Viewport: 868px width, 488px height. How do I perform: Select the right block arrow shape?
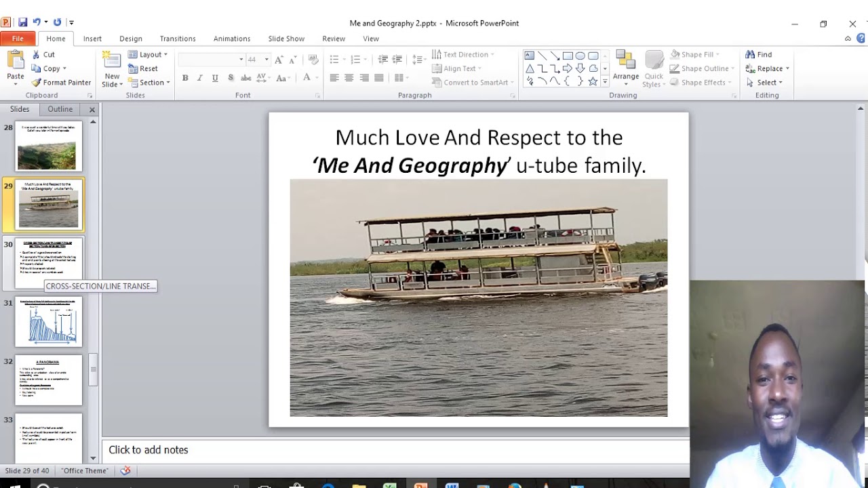[x=568, y=68]
